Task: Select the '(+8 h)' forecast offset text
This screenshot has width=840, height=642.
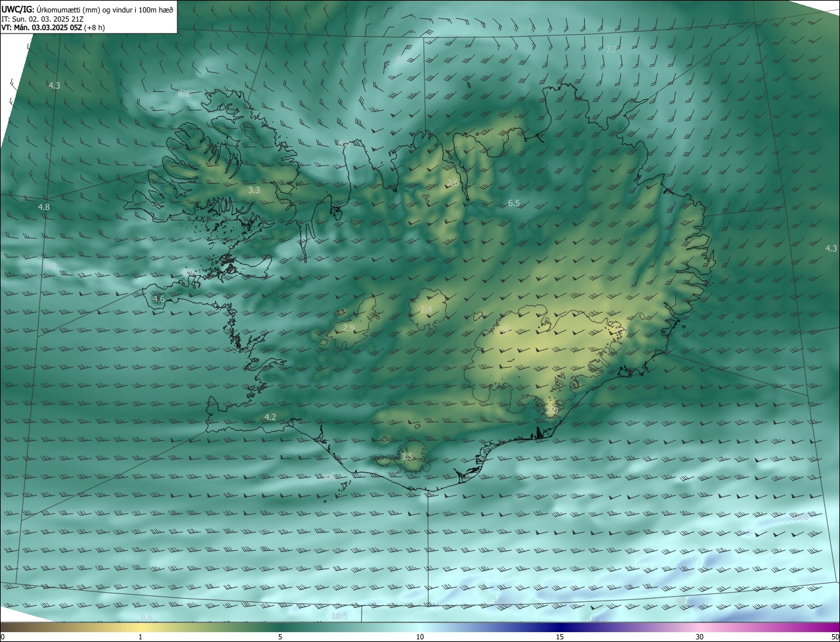Action: [94, 28]
